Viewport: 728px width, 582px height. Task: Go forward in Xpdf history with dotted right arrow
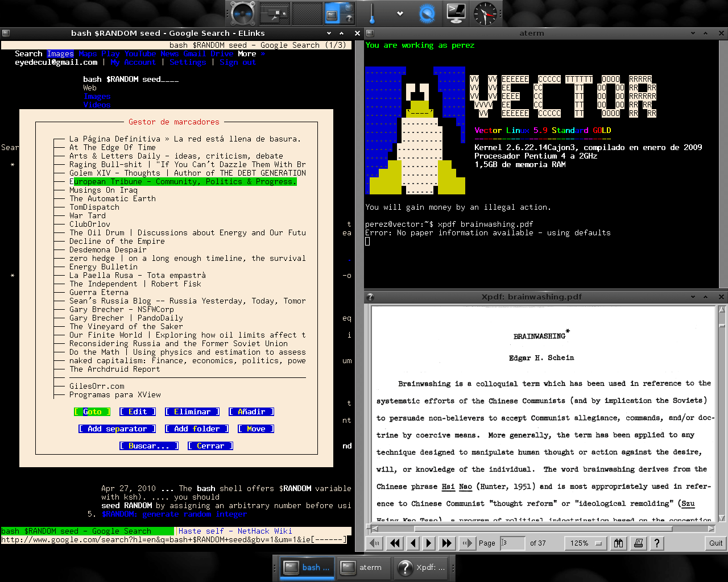coord(467,543)
